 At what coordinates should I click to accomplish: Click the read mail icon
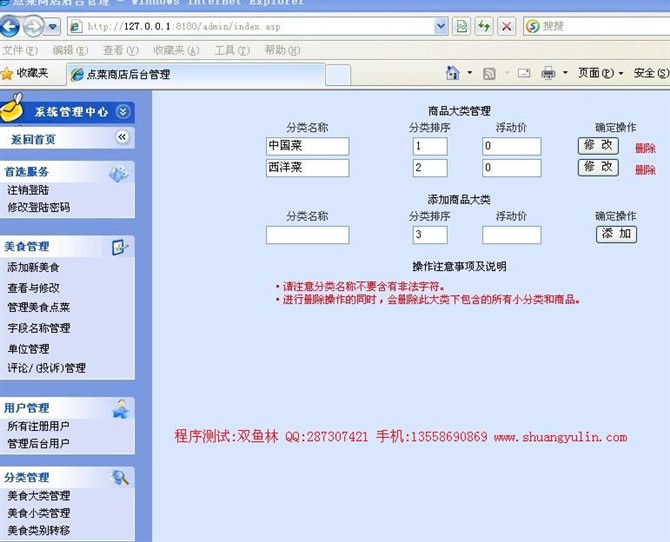(524, 73)
